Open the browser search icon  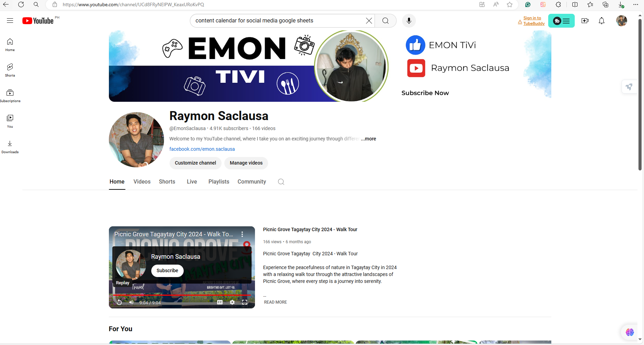[x=36, y=4]
